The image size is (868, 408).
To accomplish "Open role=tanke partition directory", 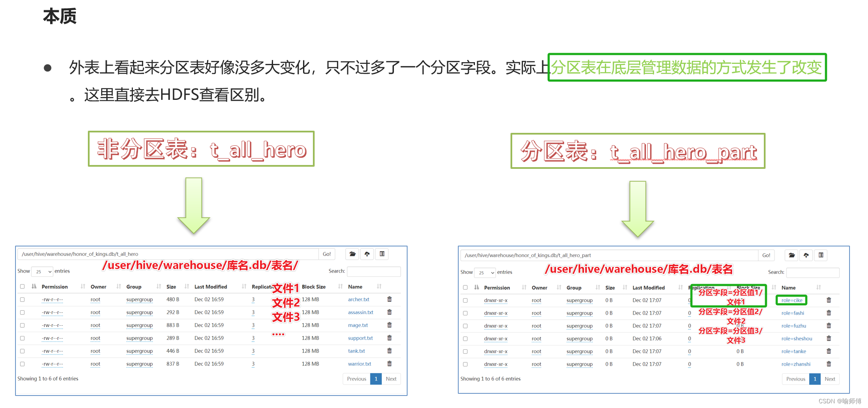I will click(x=793, y=351).
